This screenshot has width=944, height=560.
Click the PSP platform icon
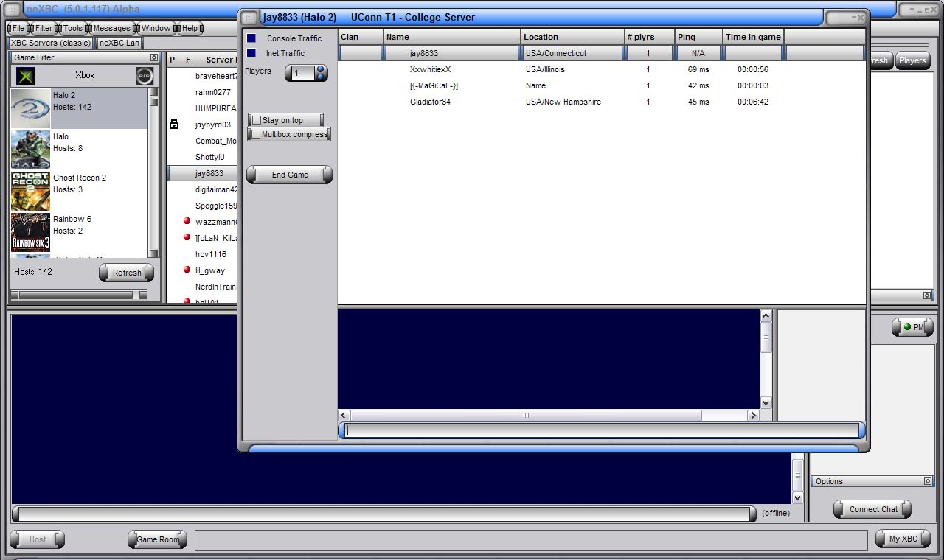145,76
